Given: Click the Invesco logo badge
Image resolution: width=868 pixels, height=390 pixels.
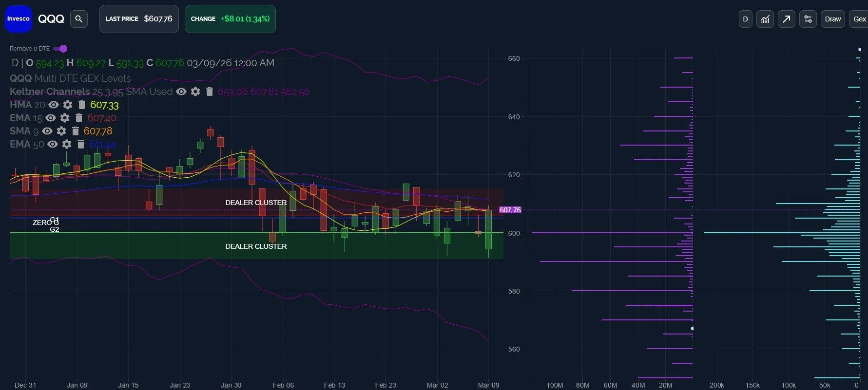Looking at the screenshot, I should (19, 19).
